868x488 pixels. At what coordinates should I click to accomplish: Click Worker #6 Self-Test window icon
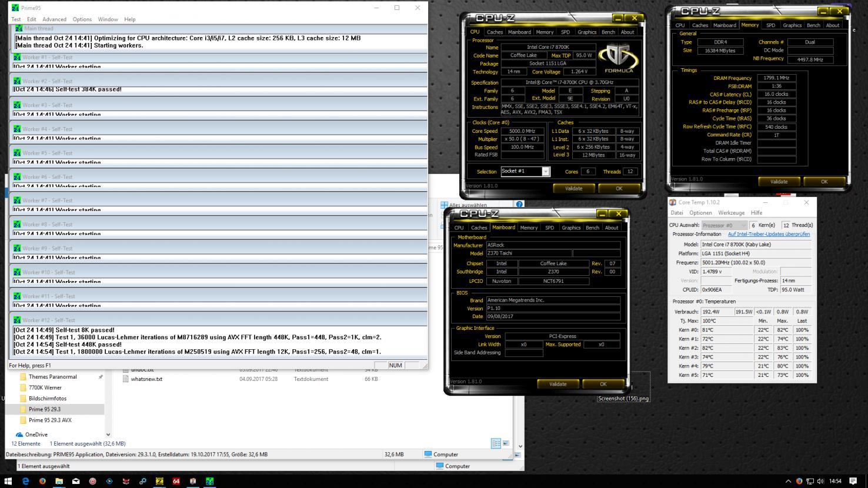pos(17,176)
